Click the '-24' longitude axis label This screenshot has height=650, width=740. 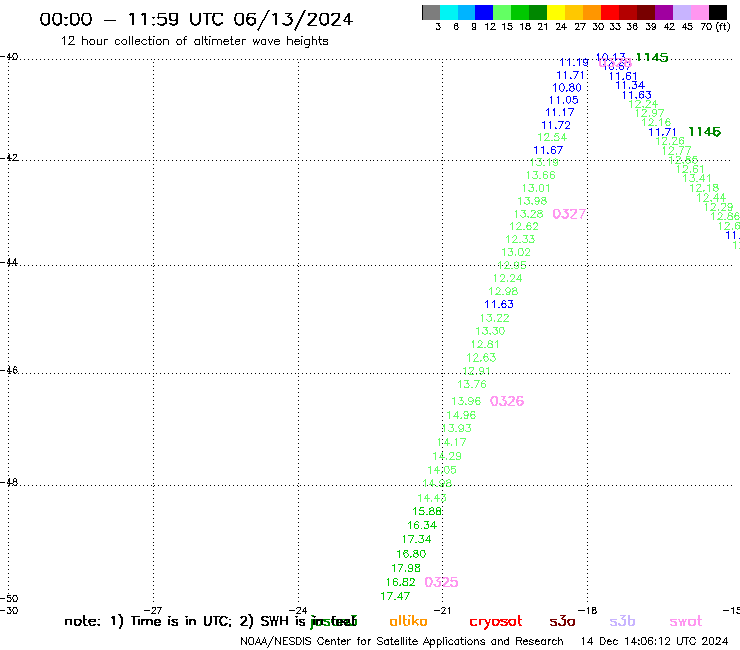click(298, 610)
